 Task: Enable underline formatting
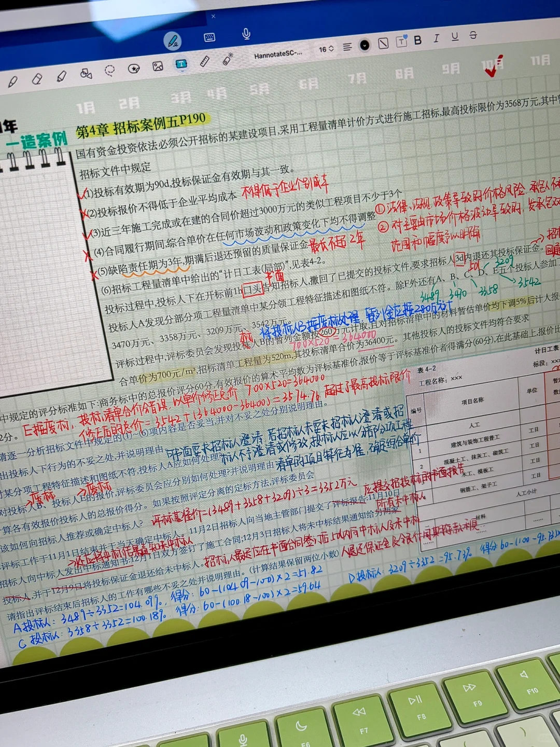[454, 37]
